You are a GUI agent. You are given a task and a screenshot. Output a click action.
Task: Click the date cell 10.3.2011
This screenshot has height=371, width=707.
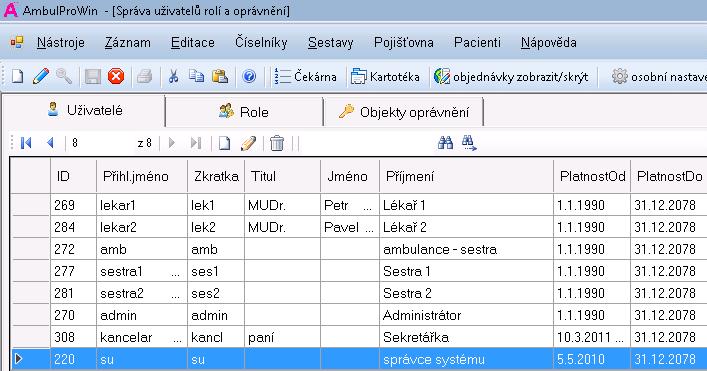(x=592, y=337)
